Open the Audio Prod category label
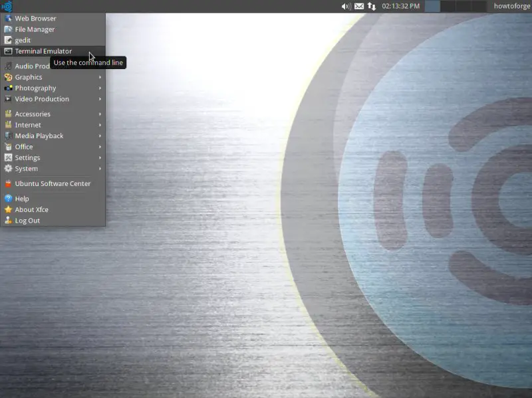This screenshot has height=398, width=532. pos(32,66)
